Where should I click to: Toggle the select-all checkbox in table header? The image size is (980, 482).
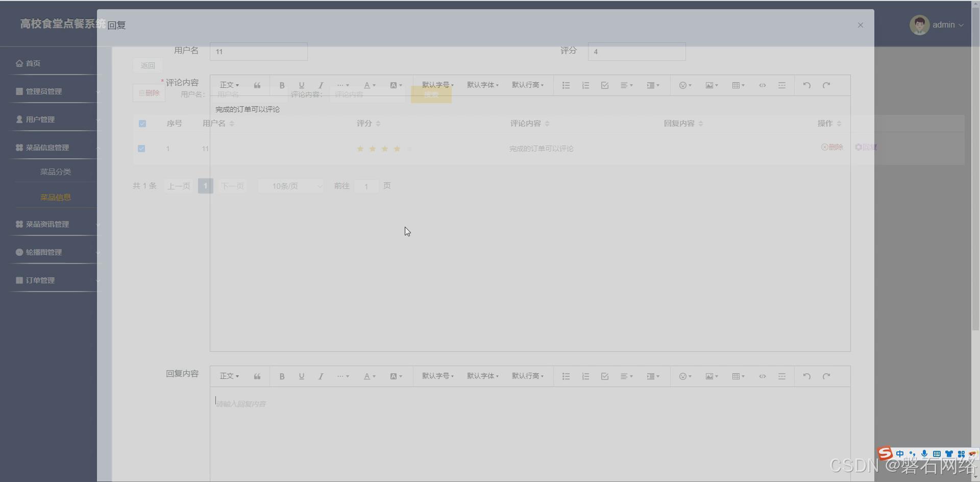142,124
